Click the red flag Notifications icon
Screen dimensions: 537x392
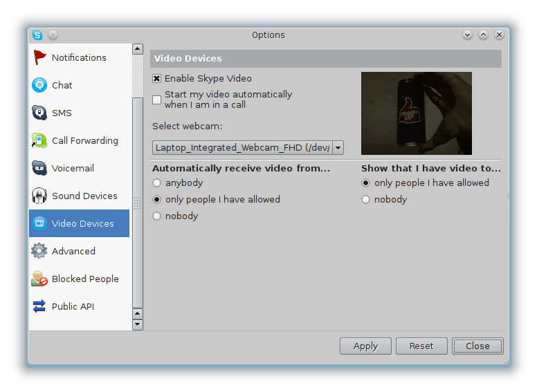pos(39,57)
